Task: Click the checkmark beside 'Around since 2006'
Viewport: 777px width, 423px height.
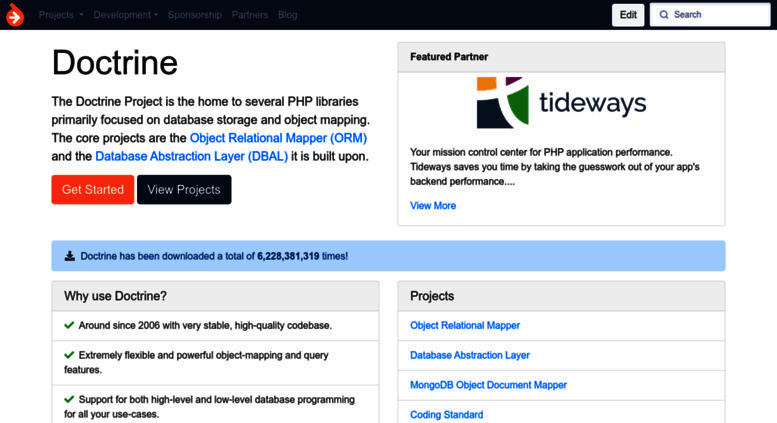Action: tap(69, 325)
